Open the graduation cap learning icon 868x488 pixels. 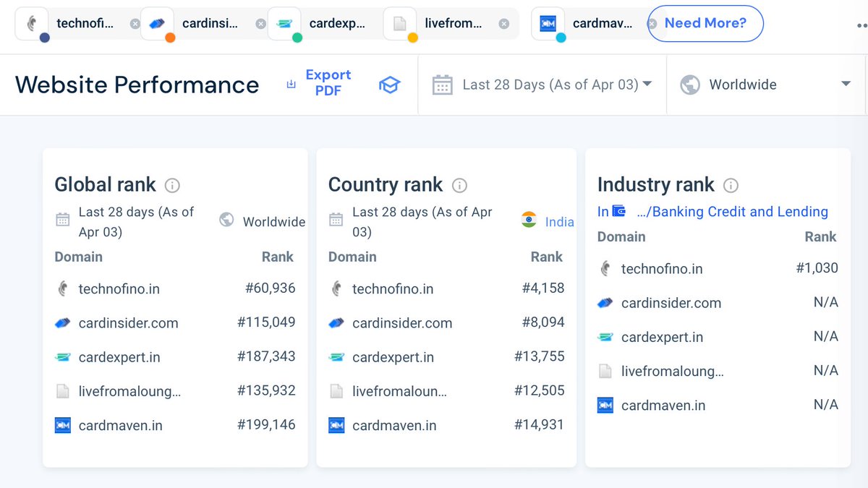[x=389, y=85]
